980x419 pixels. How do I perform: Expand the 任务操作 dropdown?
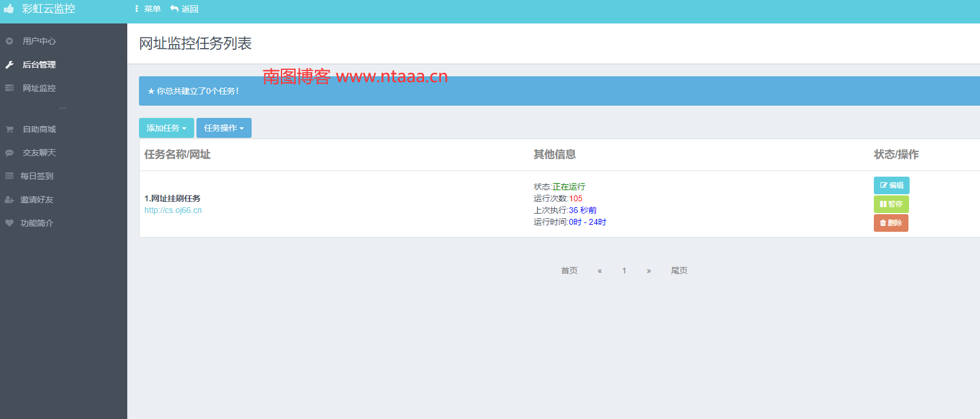pos(224,128)
